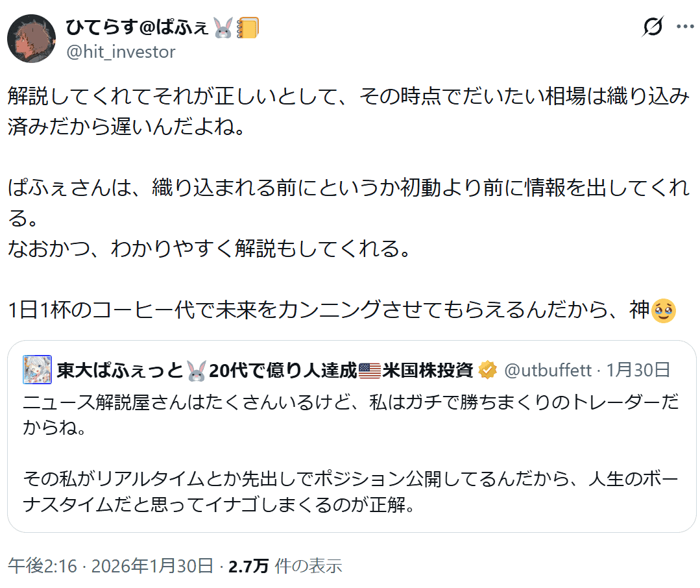
Task: Click the Grok explain icon
Action: [x=652, y=27]
